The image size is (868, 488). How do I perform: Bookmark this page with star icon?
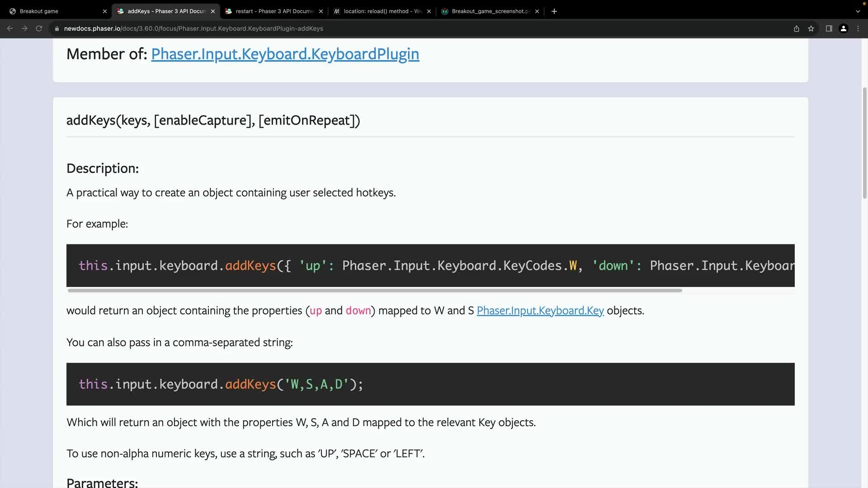(x=811, y=28)
